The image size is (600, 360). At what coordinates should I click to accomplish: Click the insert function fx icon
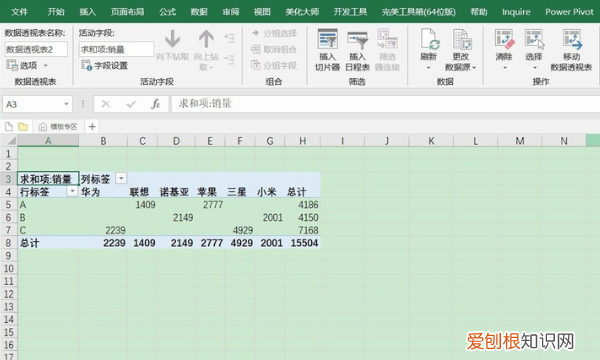[x=155, y=104]
